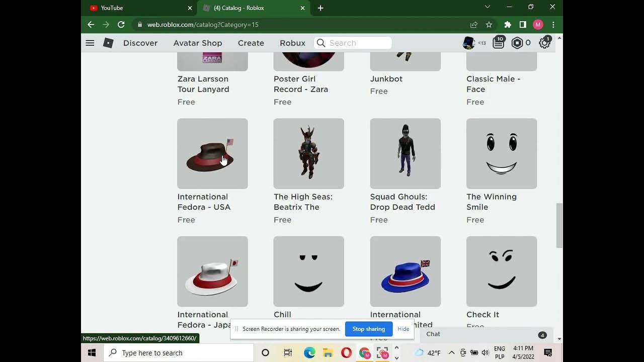Select the Catalog - Roblox tab

click(253, 8)
